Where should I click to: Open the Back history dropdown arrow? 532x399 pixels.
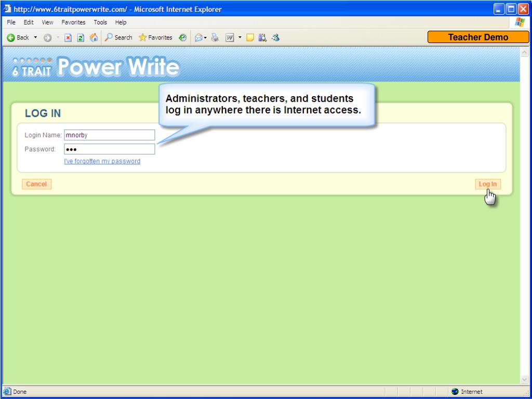(x=35, y=37)
